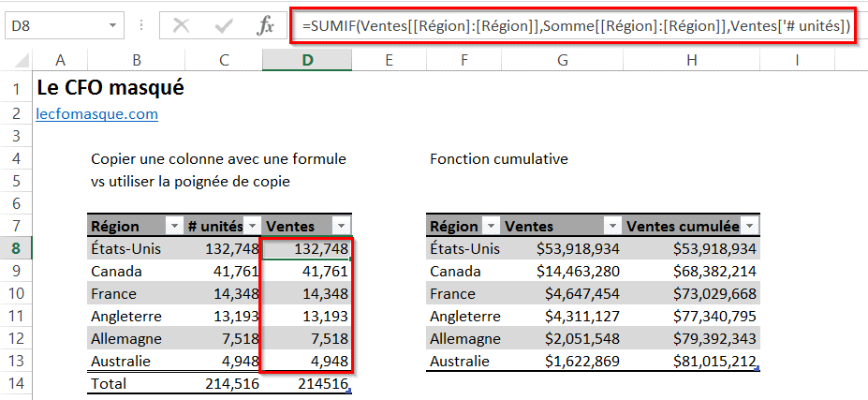The width and height of the screenshot is (868, 400).
Task: Open 'Ventes cumulée' column filter dropdown
Action: point(749,226)
